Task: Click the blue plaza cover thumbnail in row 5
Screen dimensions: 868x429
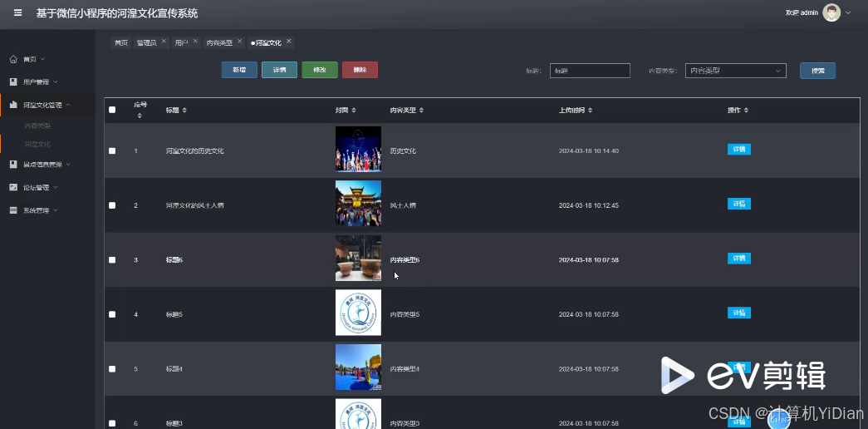Action: point(358,367)
